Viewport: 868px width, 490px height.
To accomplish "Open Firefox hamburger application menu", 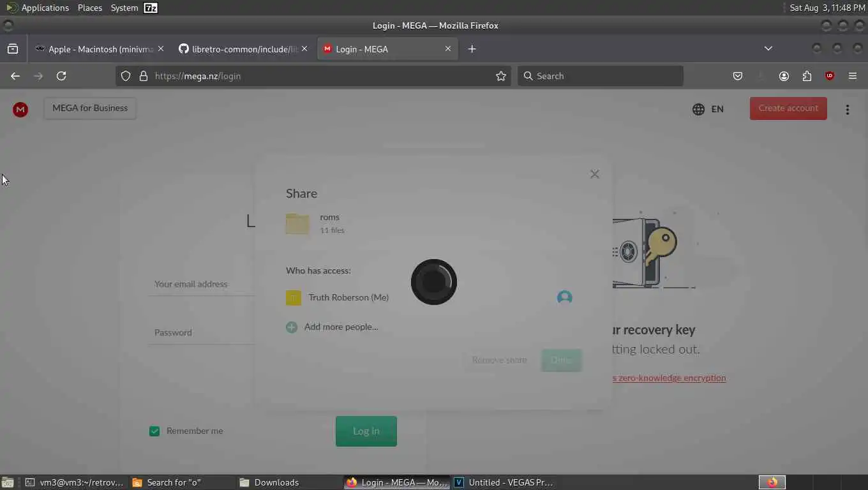I will point(853,76).
